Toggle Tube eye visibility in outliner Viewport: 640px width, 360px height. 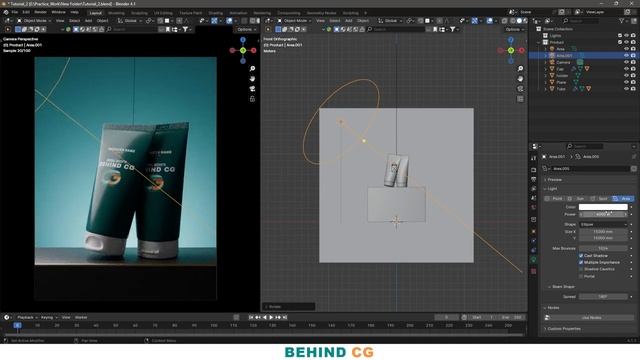tap(627, 89)
